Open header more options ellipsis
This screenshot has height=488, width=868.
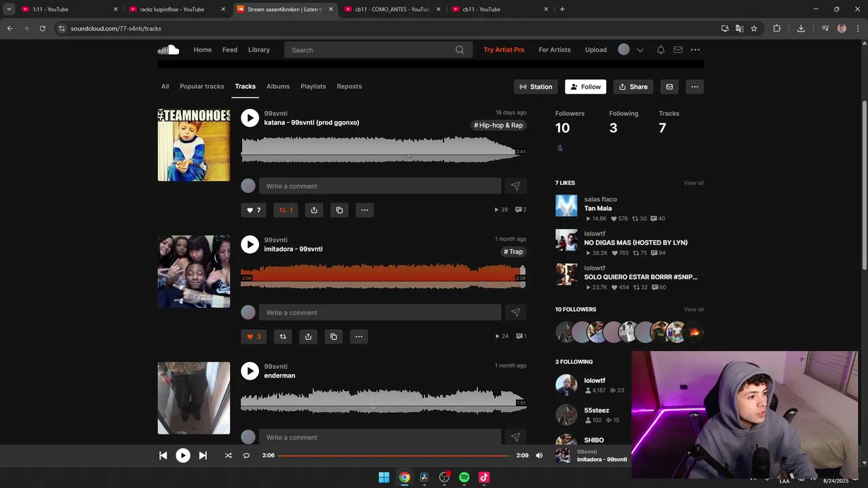(695, 49)
